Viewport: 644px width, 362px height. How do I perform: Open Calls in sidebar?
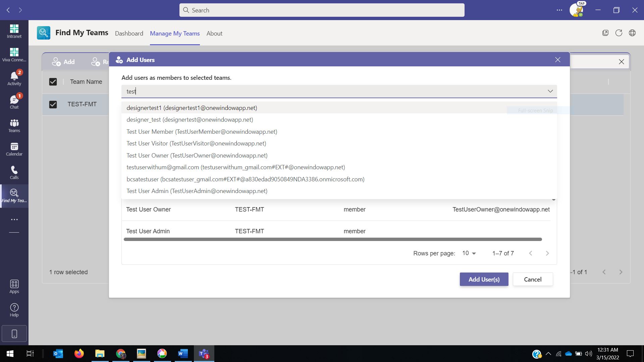[14, 172]
